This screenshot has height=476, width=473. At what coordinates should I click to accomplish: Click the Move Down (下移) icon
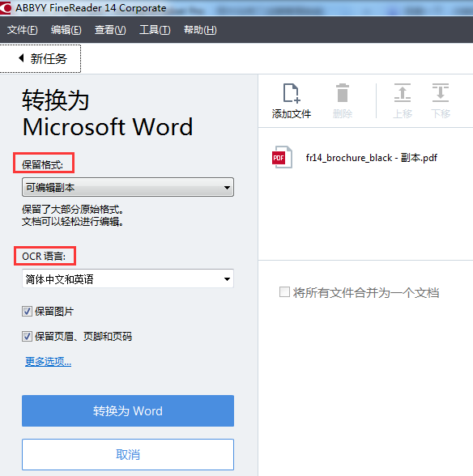click(x=440, y=93)
